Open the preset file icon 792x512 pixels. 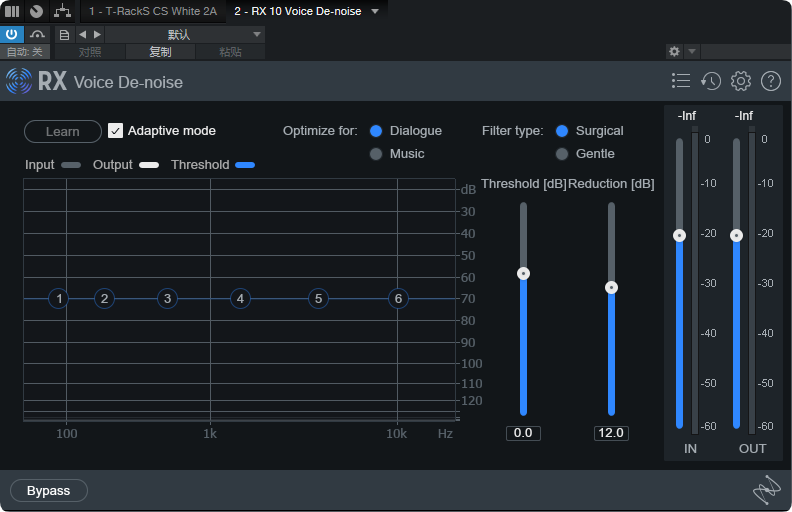64,35
